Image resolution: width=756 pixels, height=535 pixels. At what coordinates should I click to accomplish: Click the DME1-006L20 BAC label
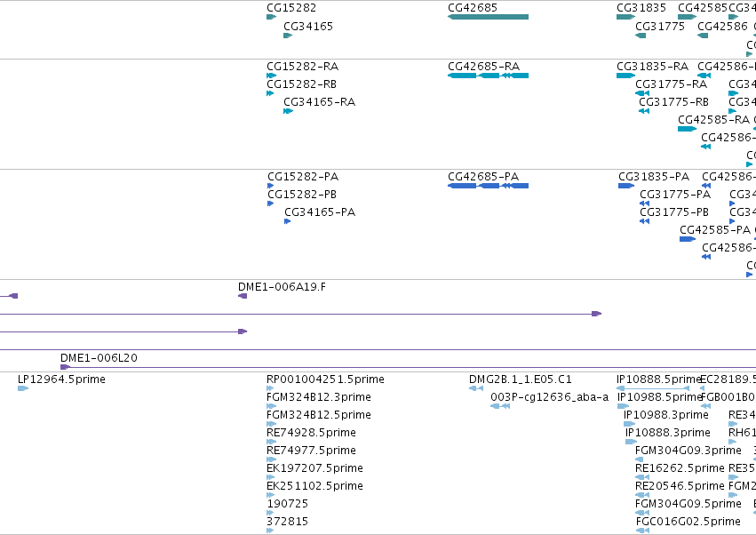tap(99, 358)
